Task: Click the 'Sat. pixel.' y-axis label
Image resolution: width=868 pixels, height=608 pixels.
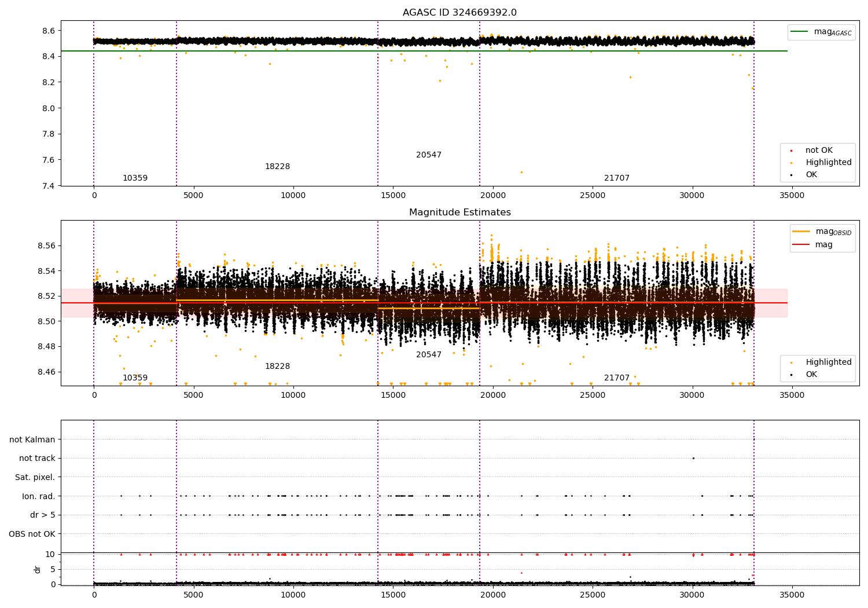Action: point(35,478)
